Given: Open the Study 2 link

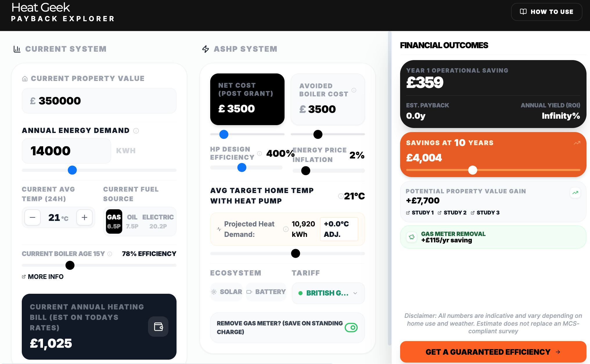Looking at the screenshot, I should [452, 213].
